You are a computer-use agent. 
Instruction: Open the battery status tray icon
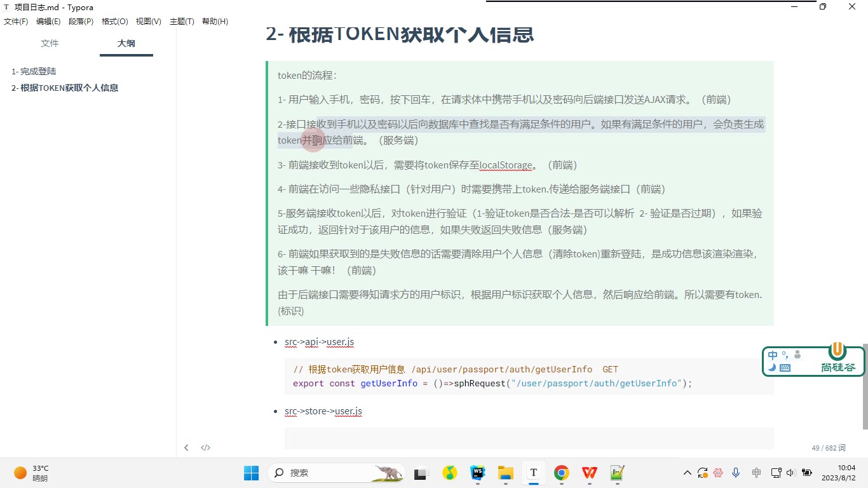click(807, 473)
